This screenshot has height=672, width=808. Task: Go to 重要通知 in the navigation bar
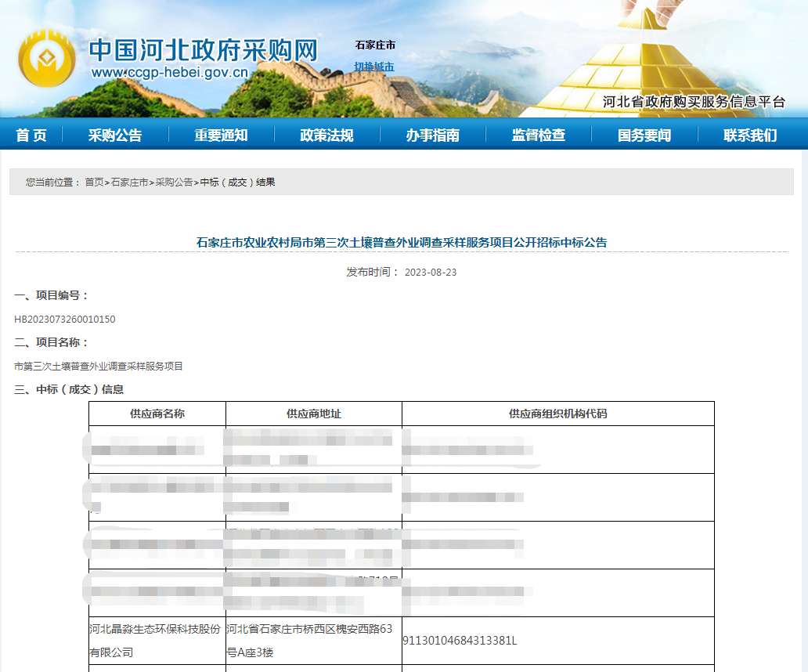coord(221,135)
